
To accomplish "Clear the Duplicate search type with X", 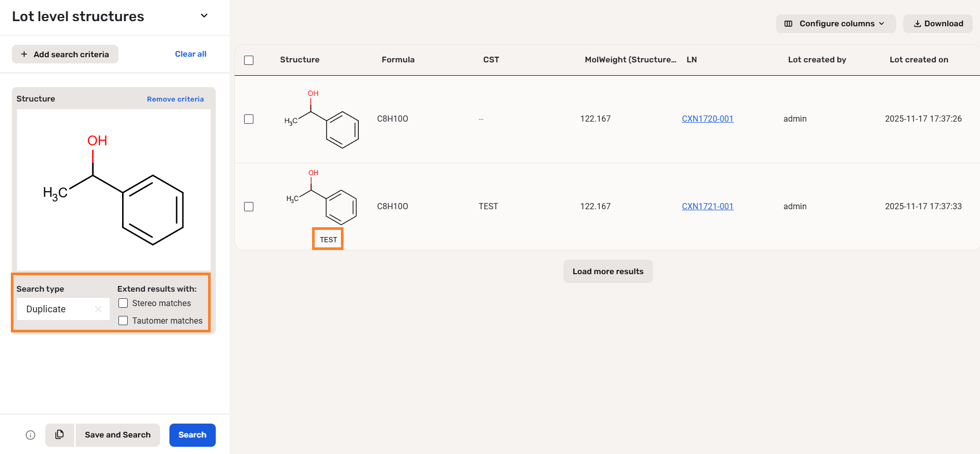I will coord(98,309).
